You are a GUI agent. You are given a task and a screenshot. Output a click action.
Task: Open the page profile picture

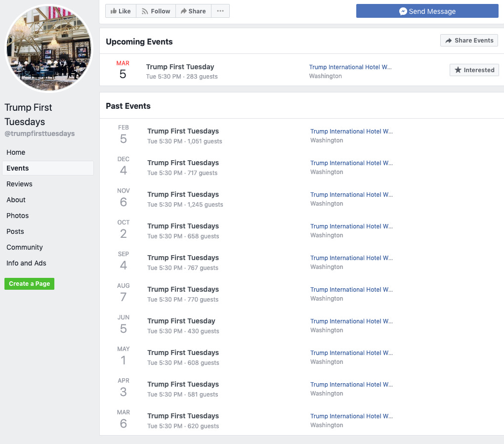coord(49,48)
